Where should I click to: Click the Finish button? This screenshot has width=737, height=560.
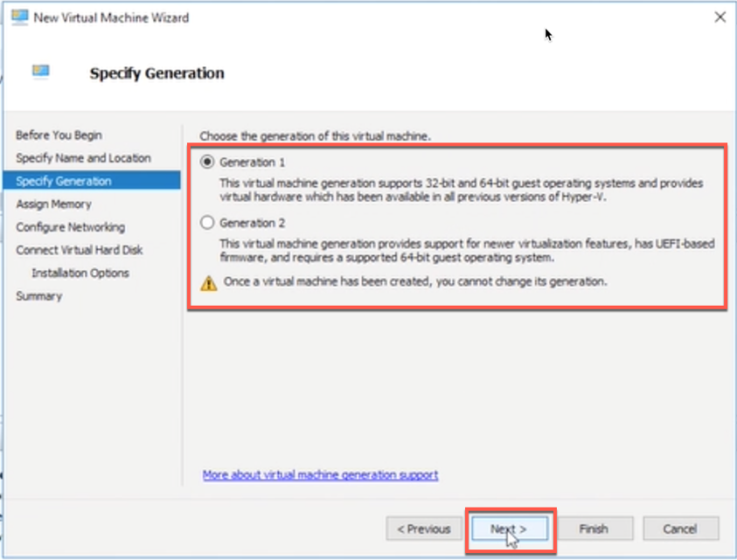point(594,529)
